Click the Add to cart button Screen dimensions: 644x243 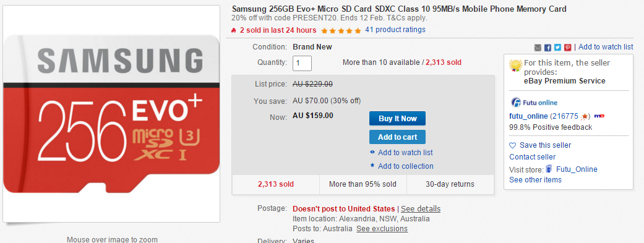pyautogui.click(x=397, y=137)
